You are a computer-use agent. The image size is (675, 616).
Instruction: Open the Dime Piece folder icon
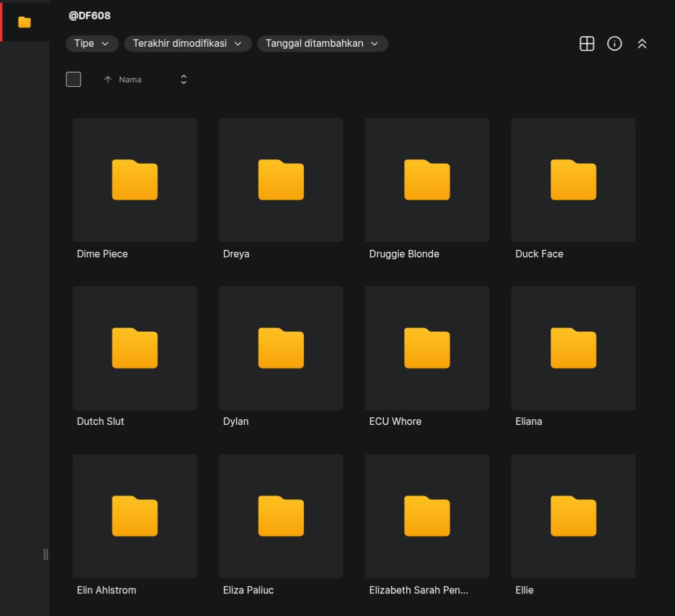135,179
